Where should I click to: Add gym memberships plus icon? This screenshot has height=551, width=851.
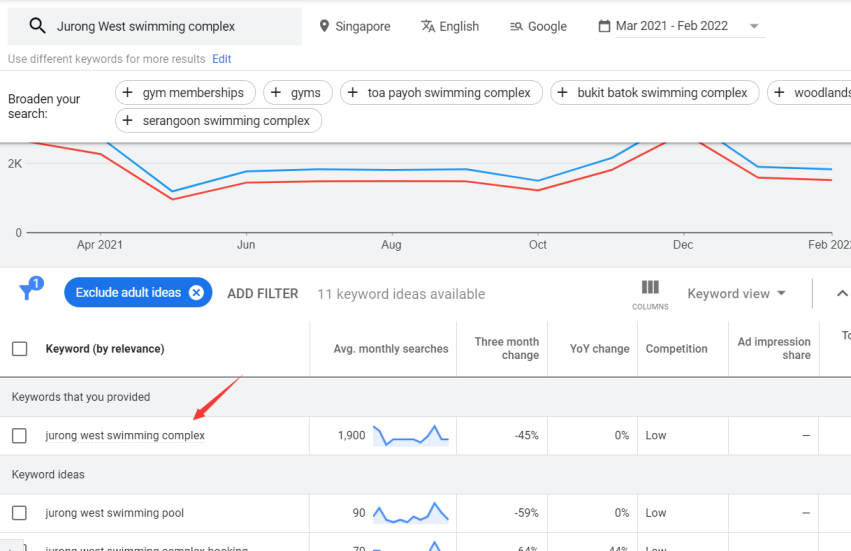(128, 92)
